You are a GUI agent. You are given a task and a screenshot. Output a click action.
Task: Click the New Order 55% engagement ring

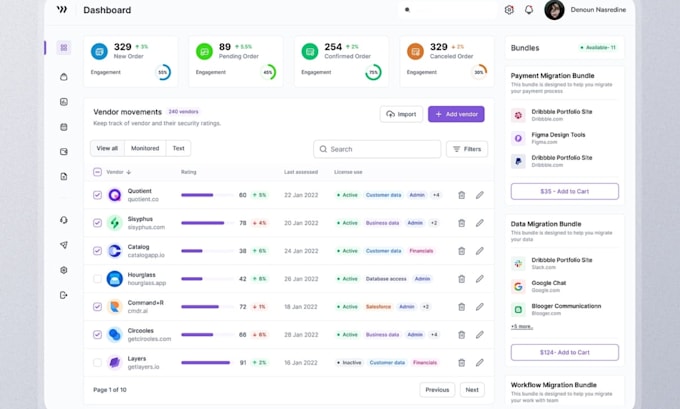tap(163, 72)
